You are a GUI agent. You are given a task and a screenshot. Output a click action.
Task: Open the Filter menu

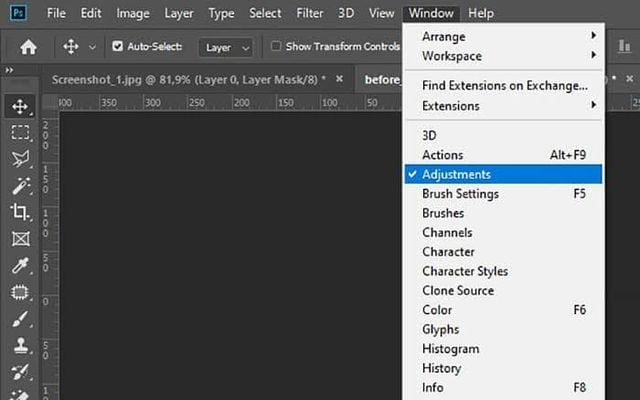(x=309, y=14)
